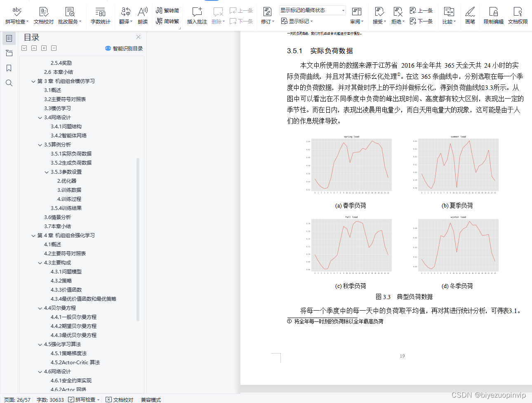Click the delete comment (删除) icon
Image resolution: width=532 pixels, height=403 pixels.
(x=218, y=16)
